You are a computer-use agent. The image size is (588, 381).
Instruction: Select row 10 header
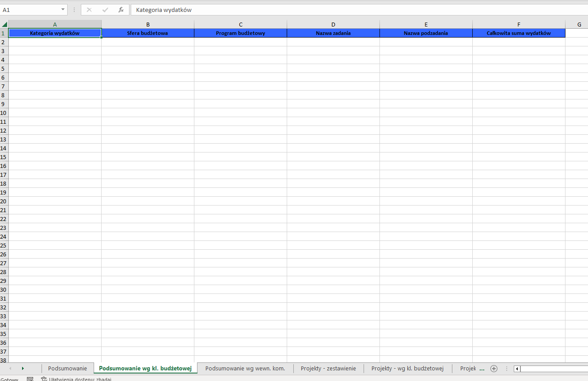click(4, 113)
